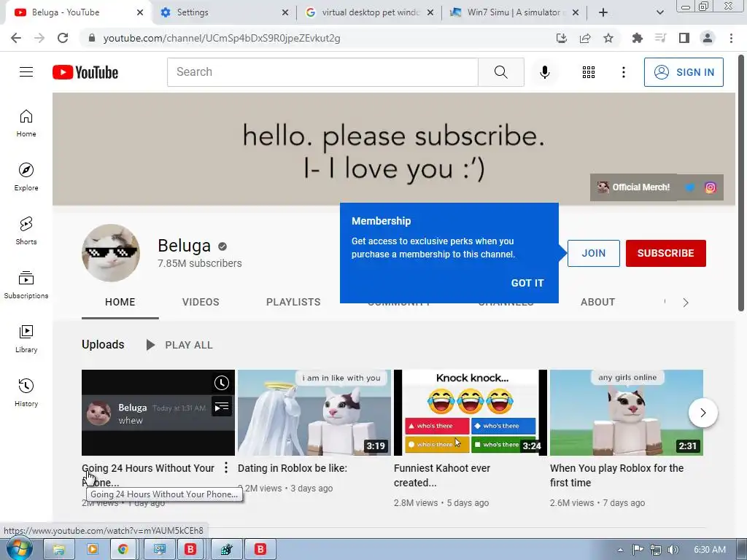Switch to the VIDEOS tab

[201, 302]
